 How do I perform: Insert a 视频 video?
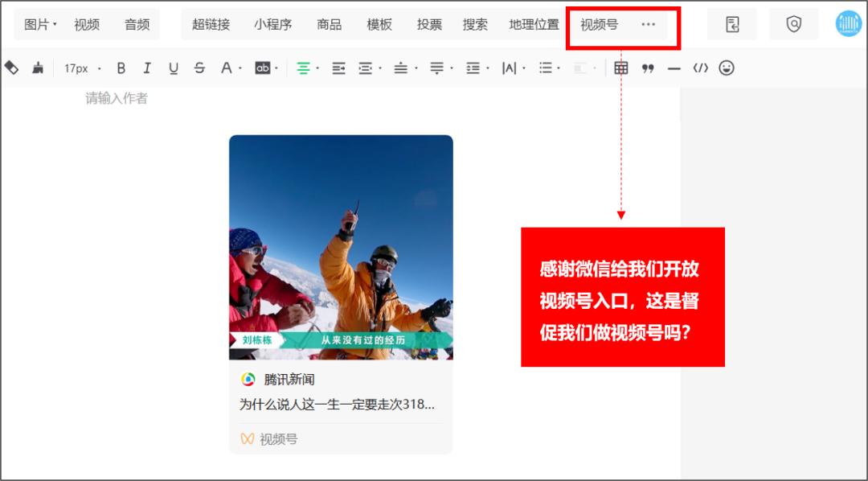click(x=87, y=24)
